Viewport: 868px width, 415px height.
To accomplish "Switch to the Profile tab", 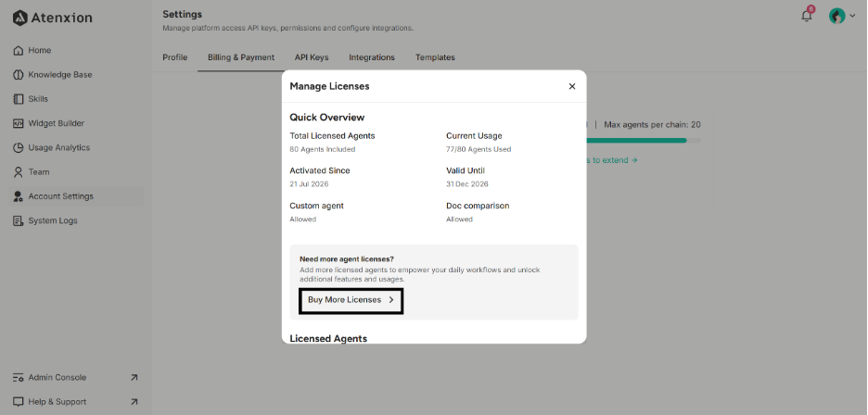I will tap(175, 57).
